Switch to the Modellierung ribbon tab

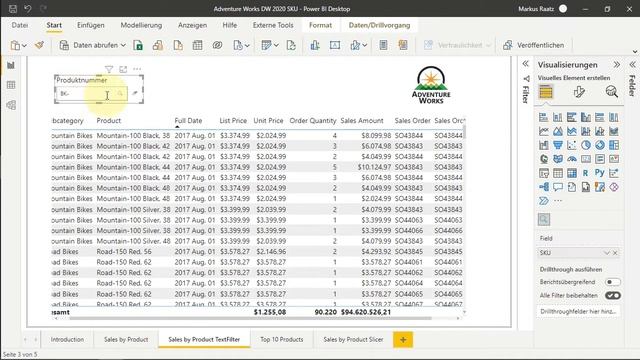141,25
